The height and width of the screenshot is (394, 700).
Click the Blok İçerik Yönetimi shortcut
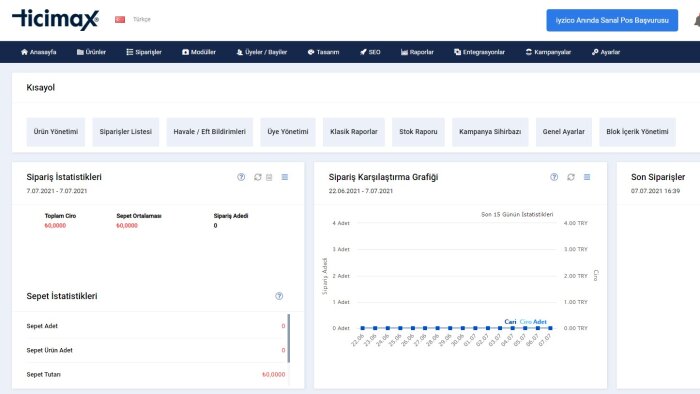pyautogui.click(x=638, y=132)
